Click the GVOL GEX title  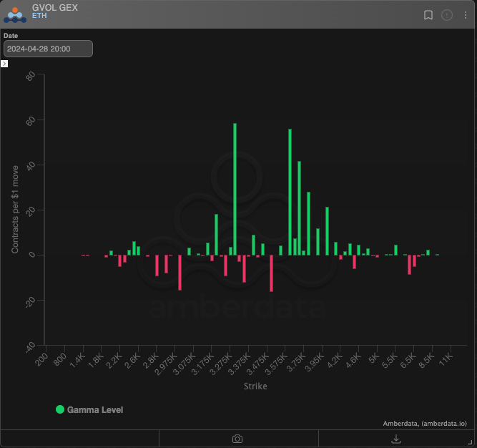[55, 8]
